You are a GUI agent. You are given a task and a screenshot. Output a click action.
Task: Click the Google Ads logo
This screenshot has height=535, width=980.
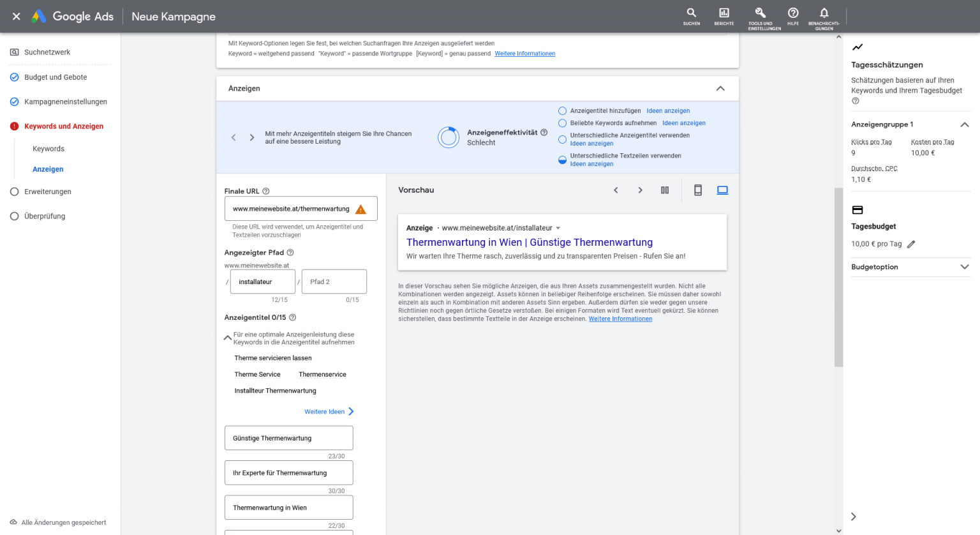73,17
